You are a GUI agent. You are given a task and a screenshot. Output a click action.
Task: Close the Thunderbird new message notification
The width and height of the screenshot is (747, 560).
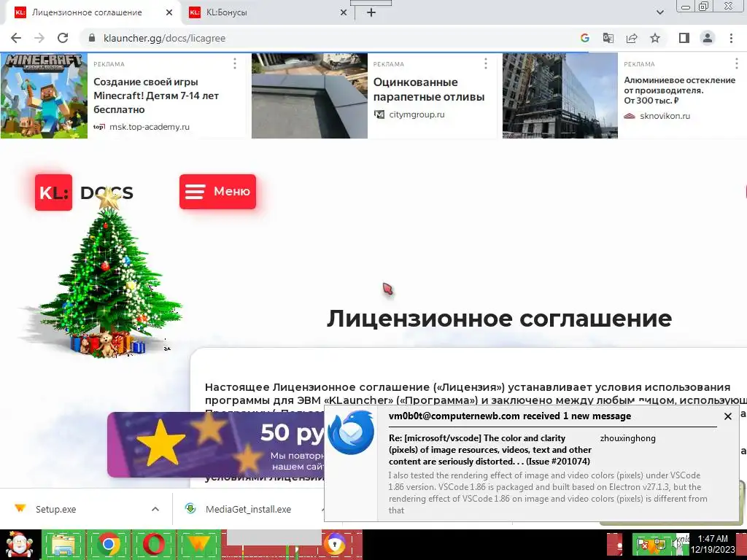(727, 416)
